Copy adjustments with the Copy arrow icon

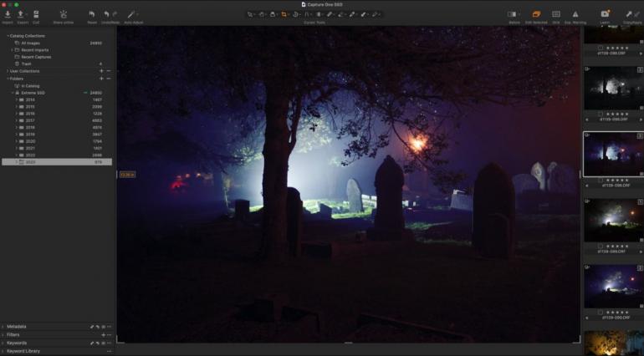(629, 14)
